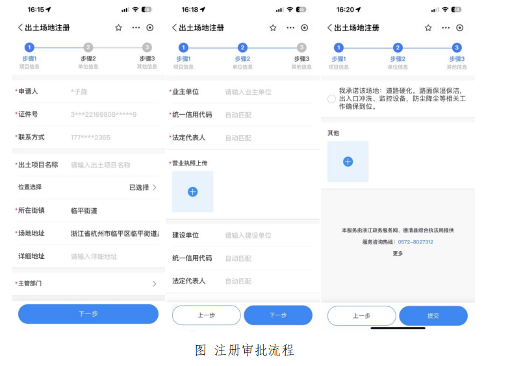Favorite with the star icon on the 16:15 screen
510x366 pixels.
(x=118, y=28)
